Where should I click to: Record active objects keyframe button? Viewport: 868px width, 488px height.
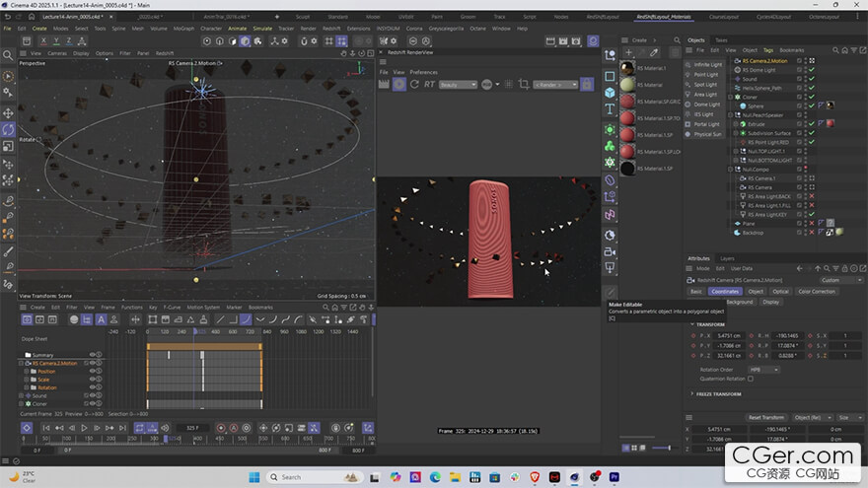tap(221, 428)
